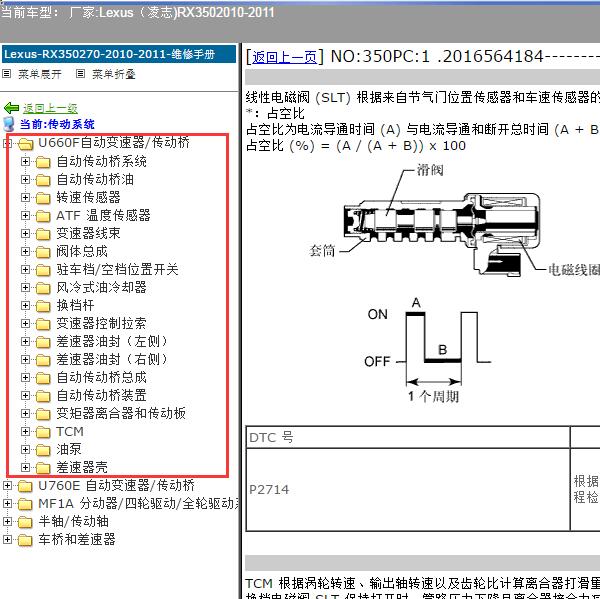Click 菜单折叠 to collapse all menus
Viewport: 600px width, 599px height.
(x=114, y=74)
